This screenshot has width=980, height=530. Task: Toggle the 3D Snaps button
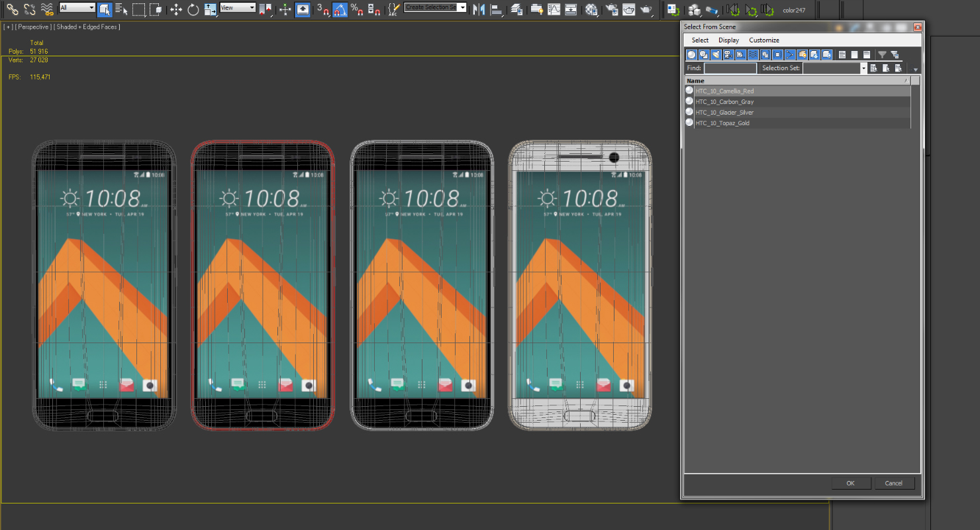pyautogui.click(x=322, y=9)
